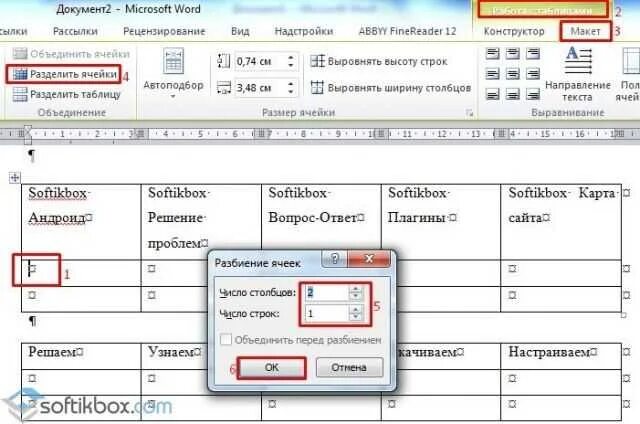This screenshot has height=424, width=640.
Task: Click Отмена in the Разбиение ячеек dialog
Action: 349,368
